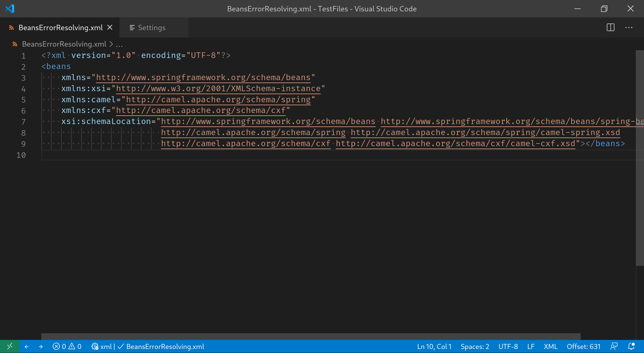
Task: Click the xsi:schemaLocation attribute name
Action: [106, 121]
